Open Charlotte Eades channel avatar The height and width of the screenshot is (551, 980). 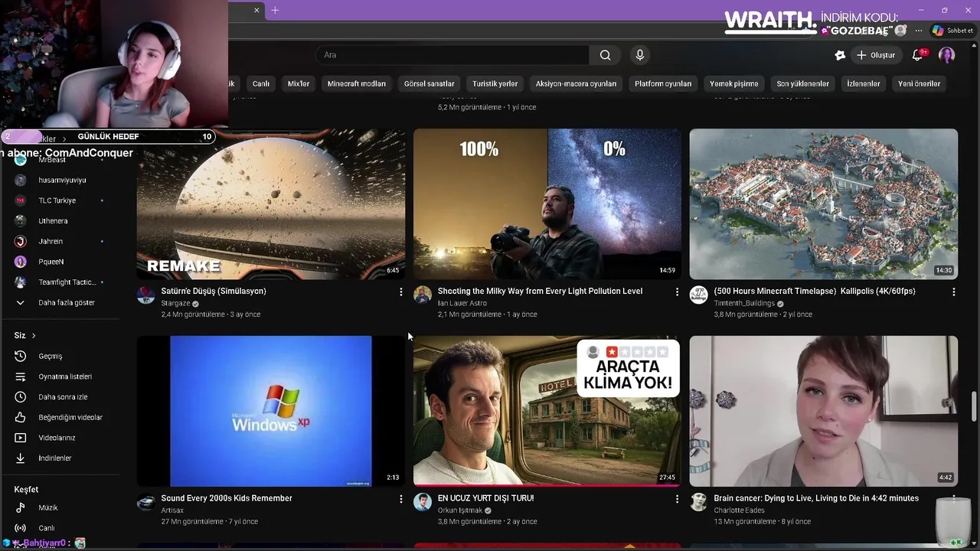click(698, 503)
